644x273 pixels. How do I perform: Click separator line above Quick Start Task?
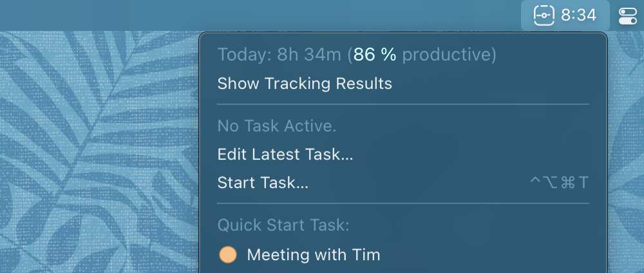click(x=403, y=203)
